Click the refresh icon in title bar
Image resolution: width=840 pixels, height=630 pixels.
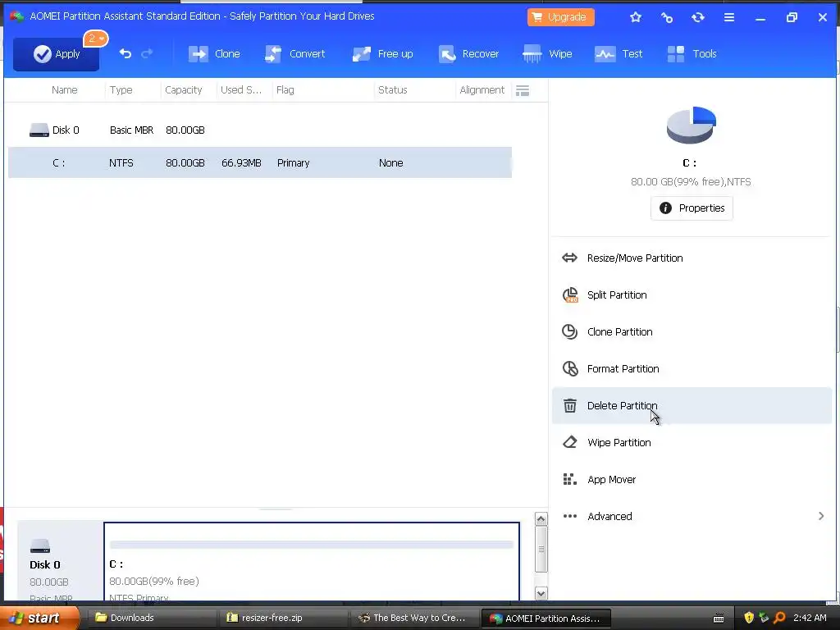coord(698,17)
